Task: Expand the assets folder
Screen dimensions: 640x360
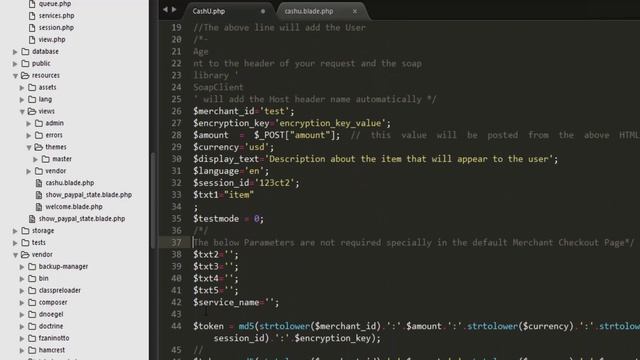Action: pos(22,87)
